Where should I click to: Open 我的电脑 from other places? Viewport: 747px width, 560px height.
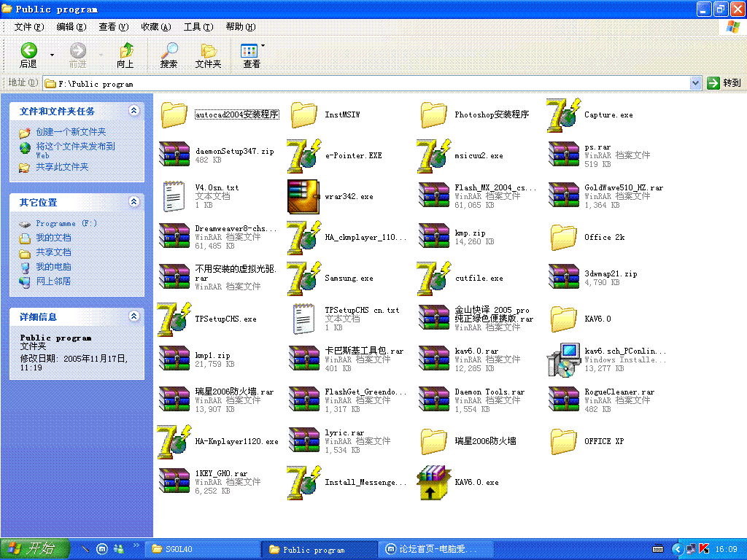click(53, 267)
